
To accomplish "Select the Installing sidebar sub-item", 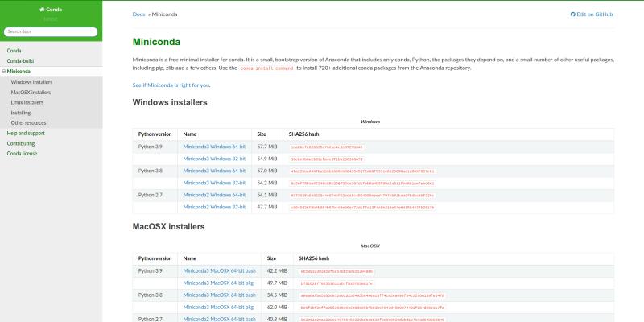I will coord(21,113).
